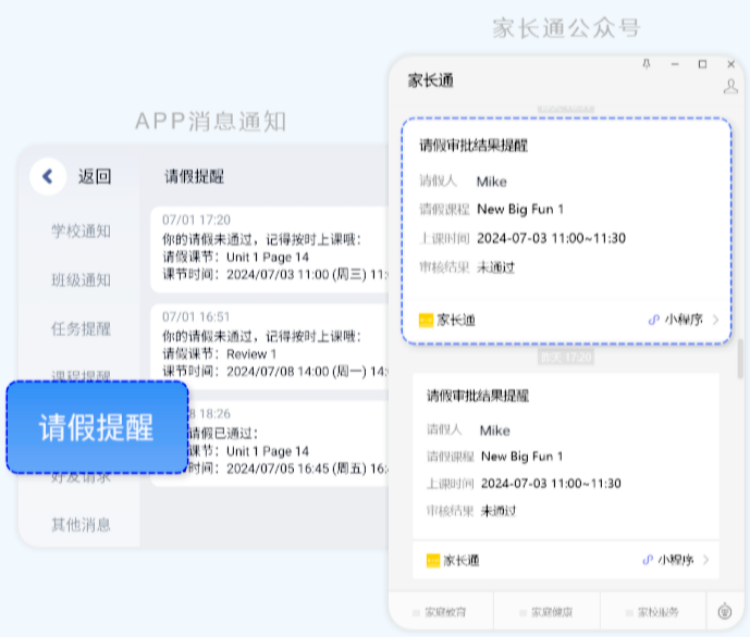Open the 家长通 account profile icon

coord(730,87)
